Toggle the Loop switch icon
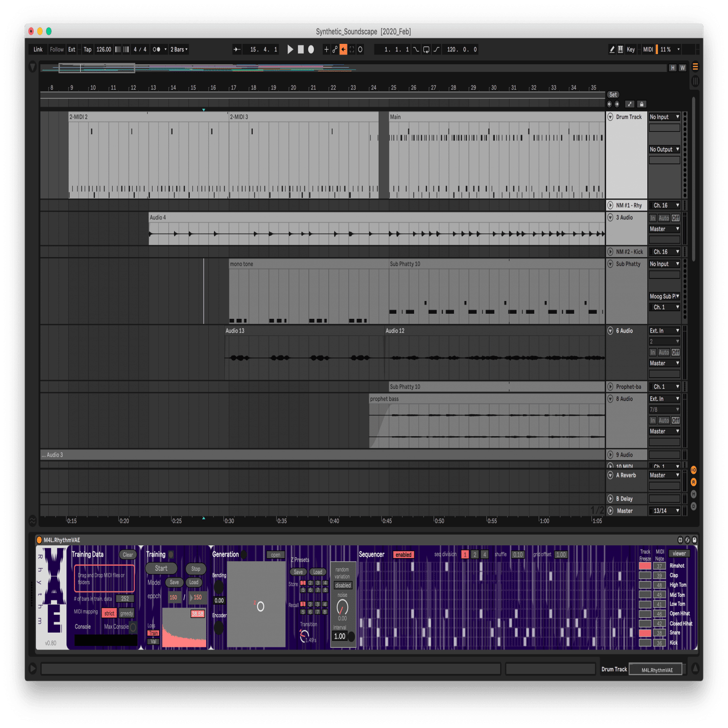This screenshot has width=728, height=728. pyautogui.click(x=426, y=49)
